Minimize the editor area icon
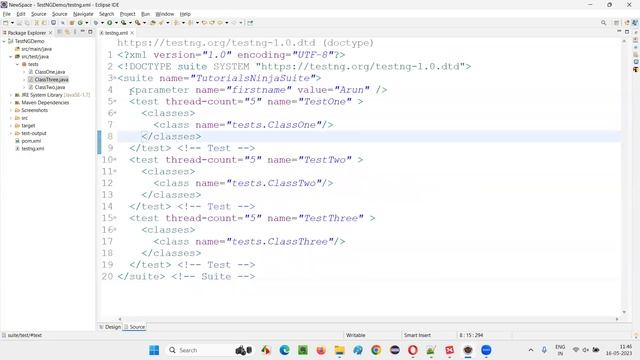Viewport: 640px width, 360px height. pyautogui.click(x=619, y=31)
